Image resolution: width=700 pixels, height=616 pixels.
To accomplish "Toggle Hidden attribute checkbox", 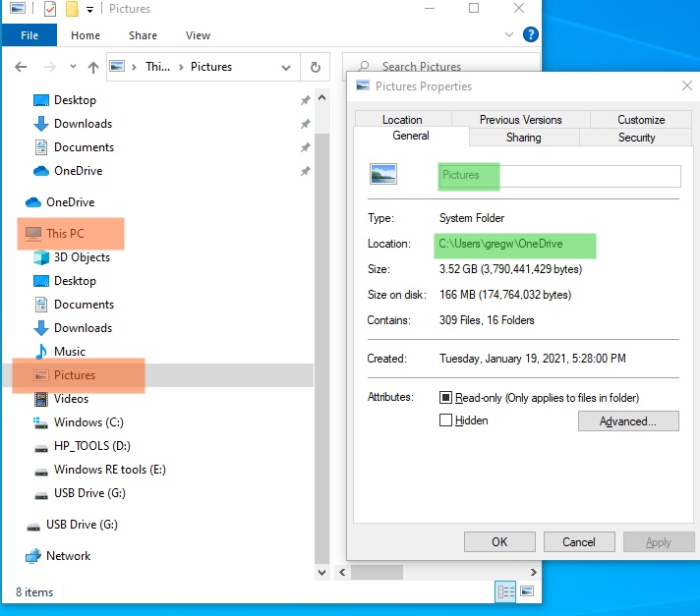I will 445,420.
